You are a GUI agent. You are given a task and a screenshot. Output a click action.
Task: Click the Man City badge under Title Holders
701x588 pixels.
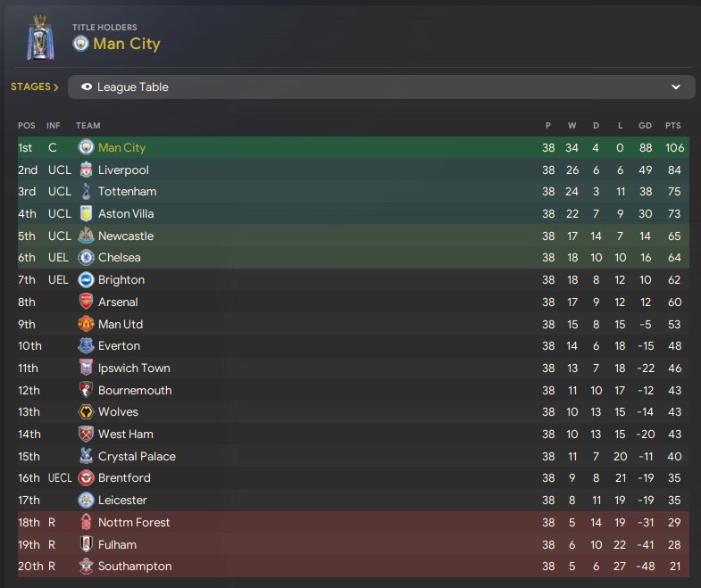(81, 44)
